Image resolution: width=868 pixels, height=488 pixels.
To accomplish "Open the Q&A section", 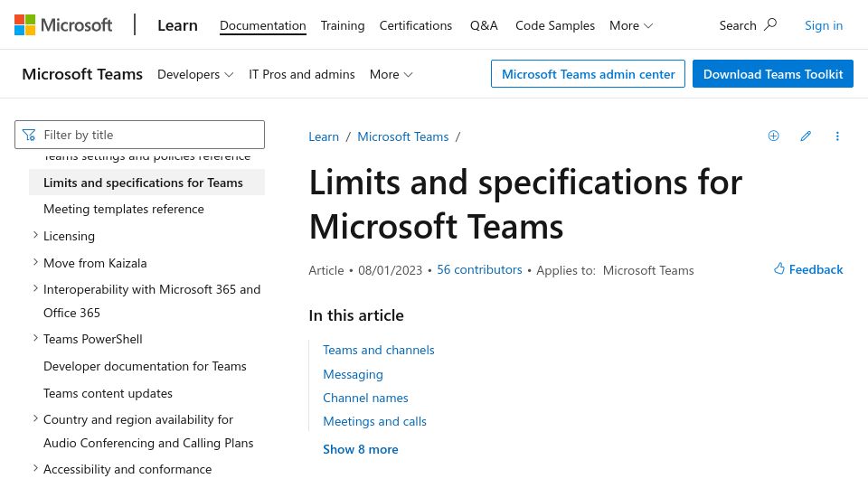I will [x=484, y=25].
